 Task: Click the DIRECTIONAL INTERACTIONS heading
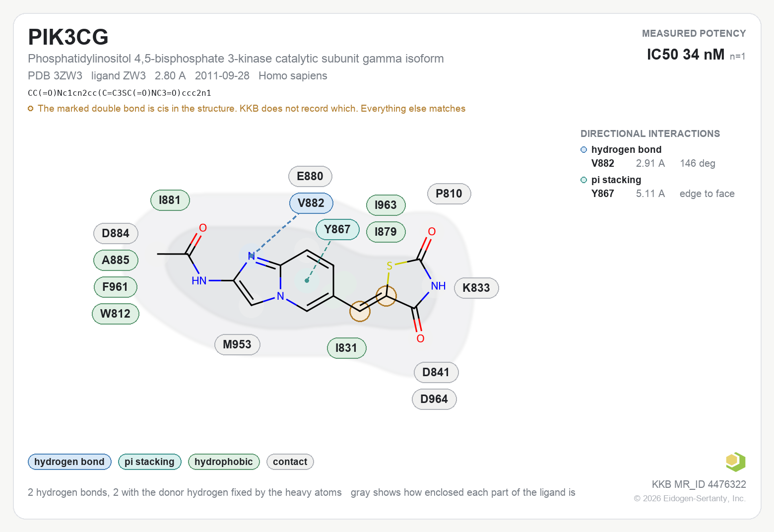(650, 133)
